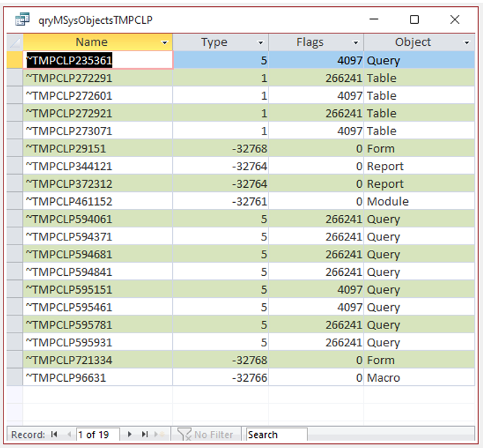The height and width of the screenshot is (448, 483).
Task: Click Flags 4097 in ~TMPCLP273071 row
Action: pos(316,131)
